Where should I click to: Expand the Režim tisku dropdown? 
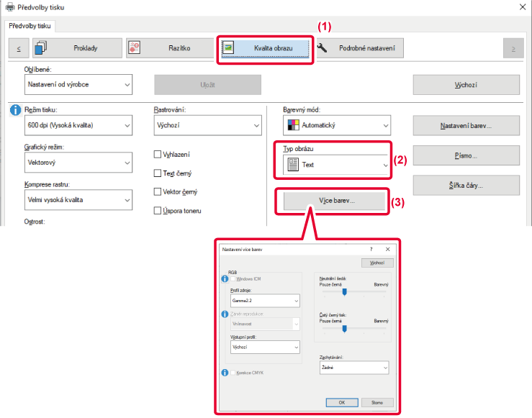click(78, 125)
